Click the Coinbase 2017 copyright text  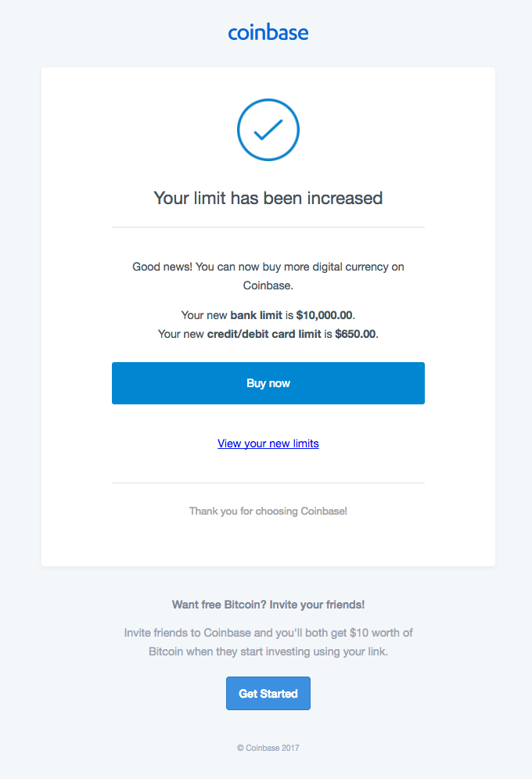pyautogui.click(x=268, y=748)
